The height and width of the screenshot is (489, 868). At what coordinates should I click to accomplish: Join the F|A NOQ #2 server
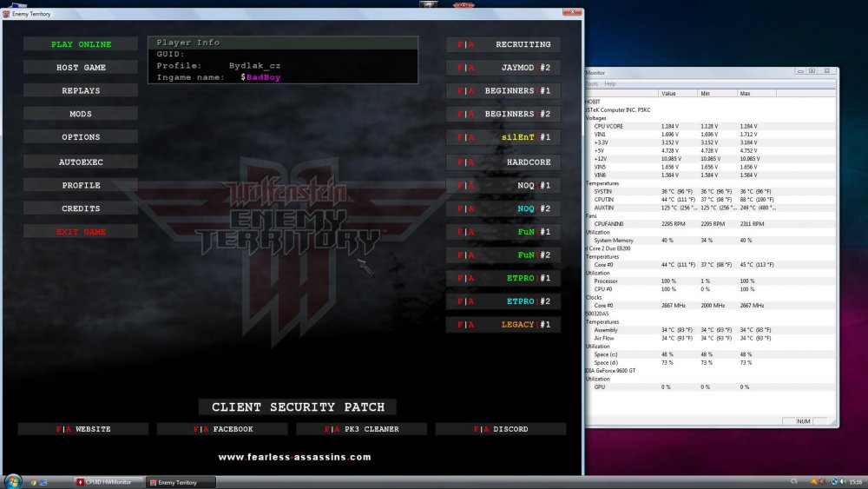tap(503, 208)
